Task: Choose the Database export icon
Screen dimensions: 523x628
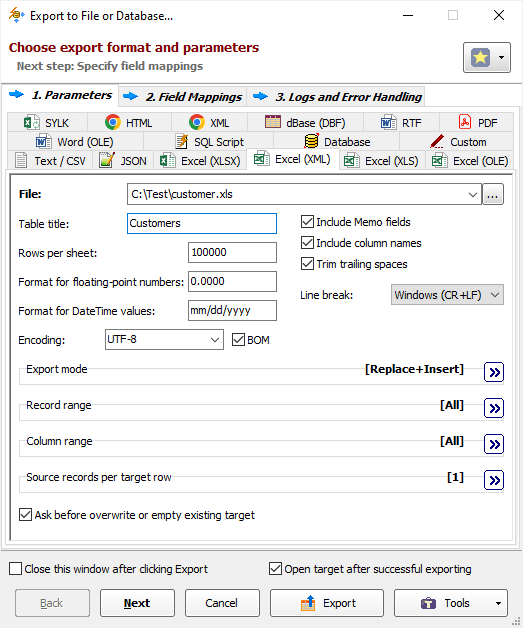Action: point(311,141)
